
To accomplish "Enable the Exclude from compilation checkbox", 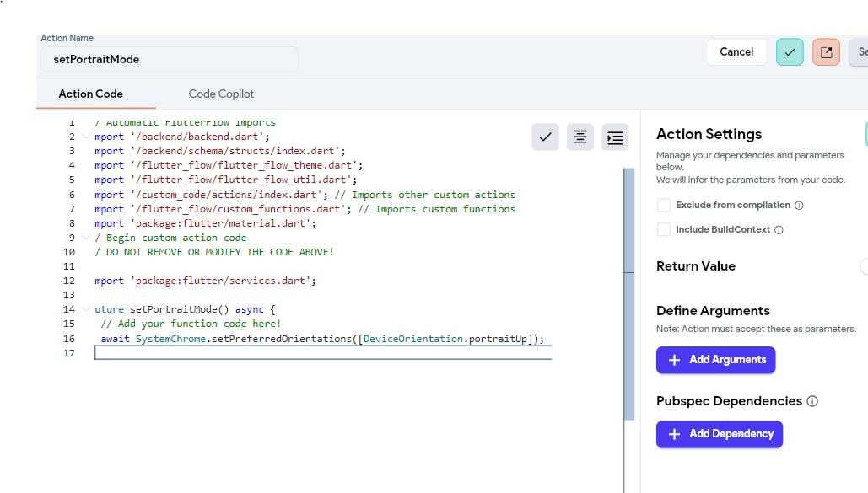I will point(664,206).
